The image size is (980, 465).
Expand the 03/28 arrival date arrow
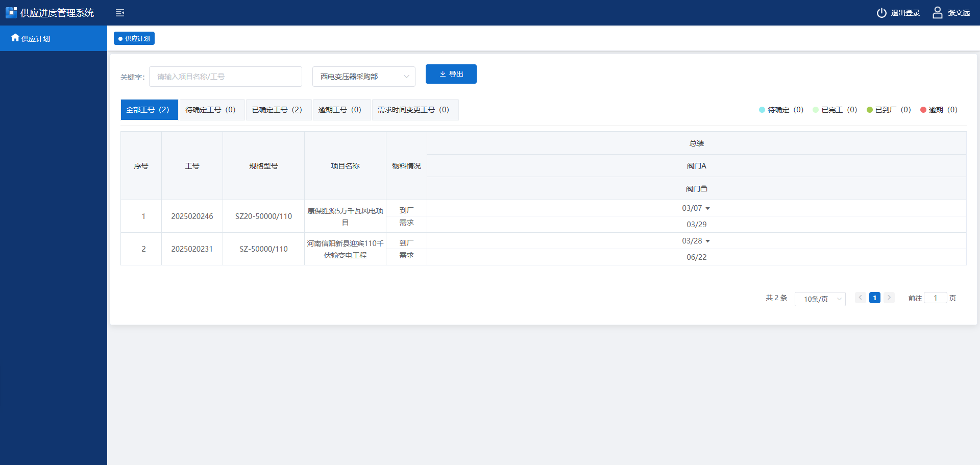[707, 241]
